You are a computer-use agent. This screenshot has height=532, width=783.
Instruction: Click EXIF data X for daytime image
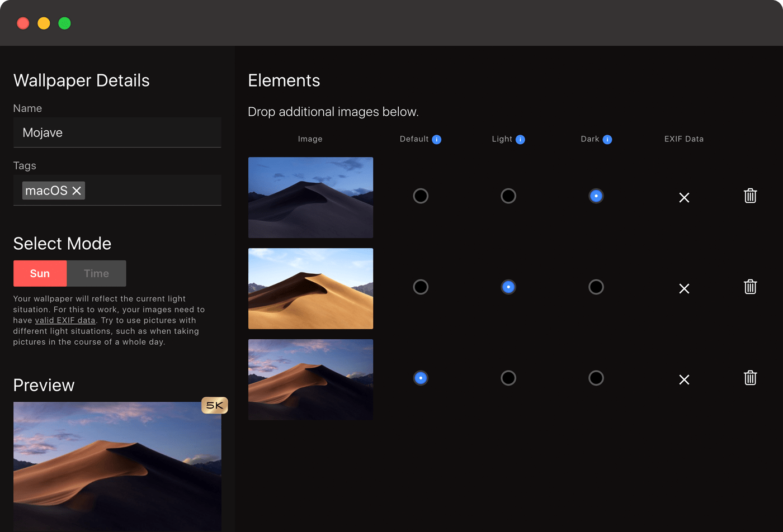[x=684, y=289]
